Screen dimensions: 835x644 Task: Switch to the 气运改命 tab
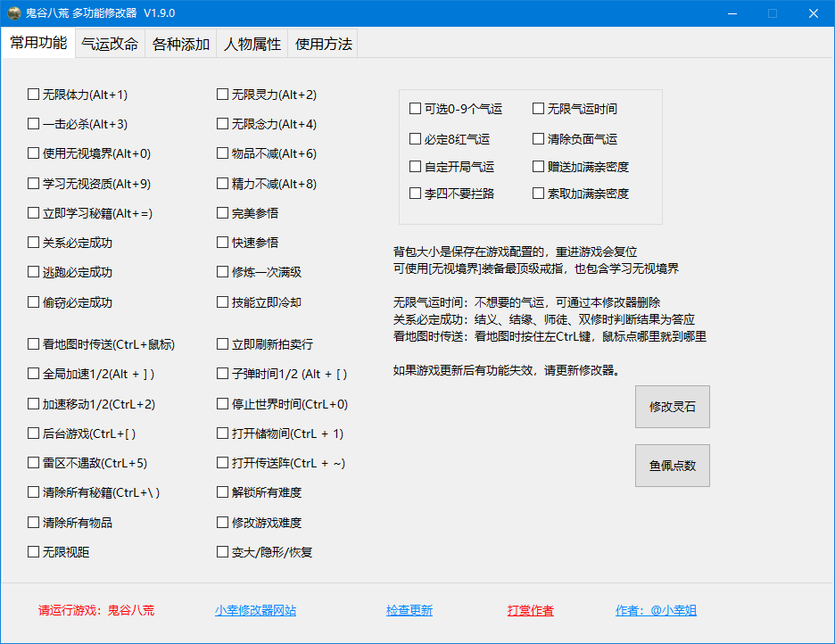click(111, 43)
